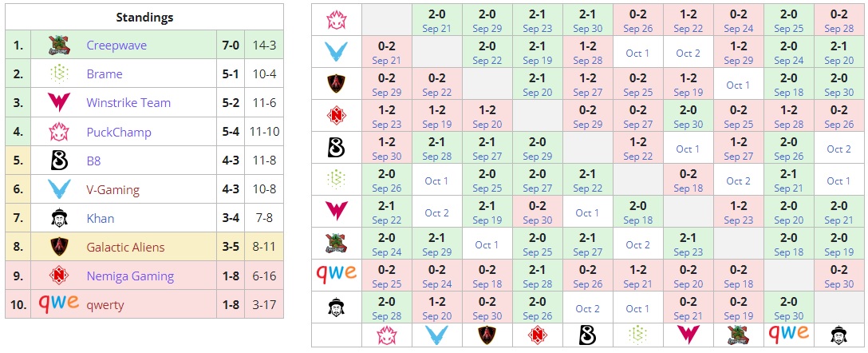Click Brame logo in crosstable's bottom row
The image size is (868, 353).
click(637, 335)
